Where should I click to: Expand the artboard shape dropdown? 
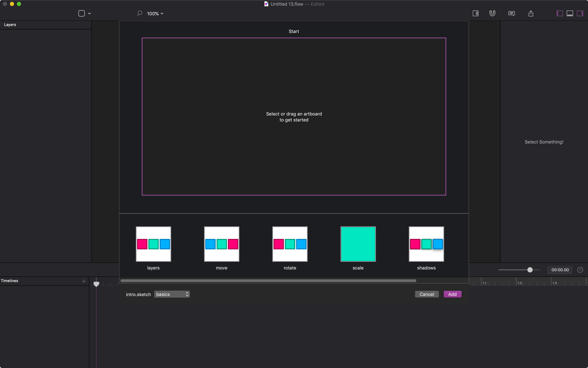point(89,13)
